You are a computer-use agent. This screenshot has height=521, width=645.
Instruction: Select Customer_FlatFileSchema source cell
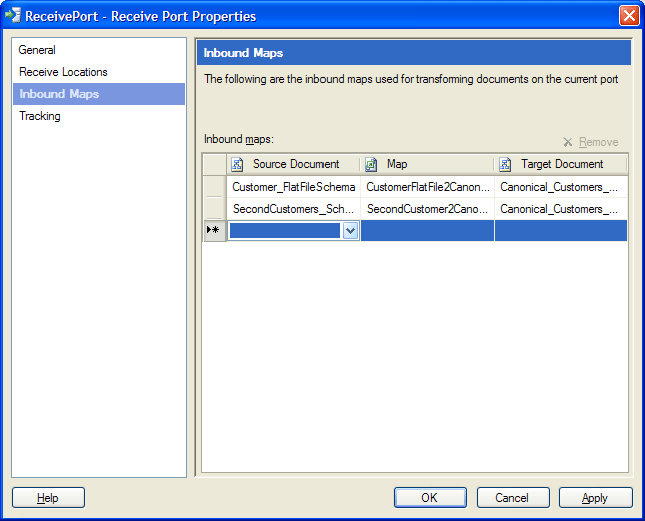coord(293,187)
